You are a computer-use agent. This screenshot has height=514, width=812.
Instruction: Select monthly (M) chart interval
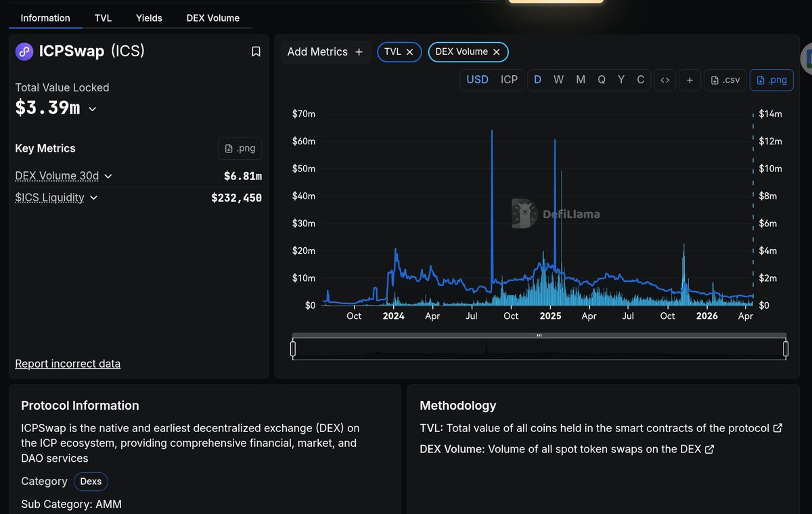click(x=581, y=80)
